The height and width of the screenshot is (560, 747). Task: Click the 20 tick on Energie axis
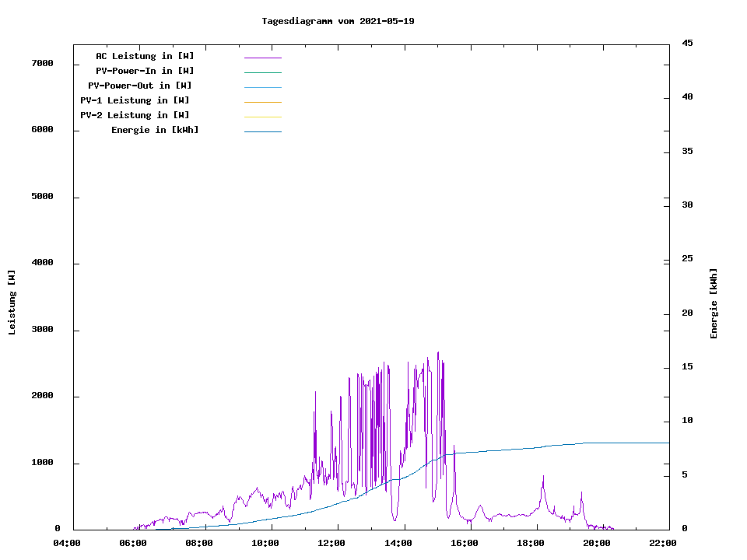pyautogui.click(x=686, y=313)
